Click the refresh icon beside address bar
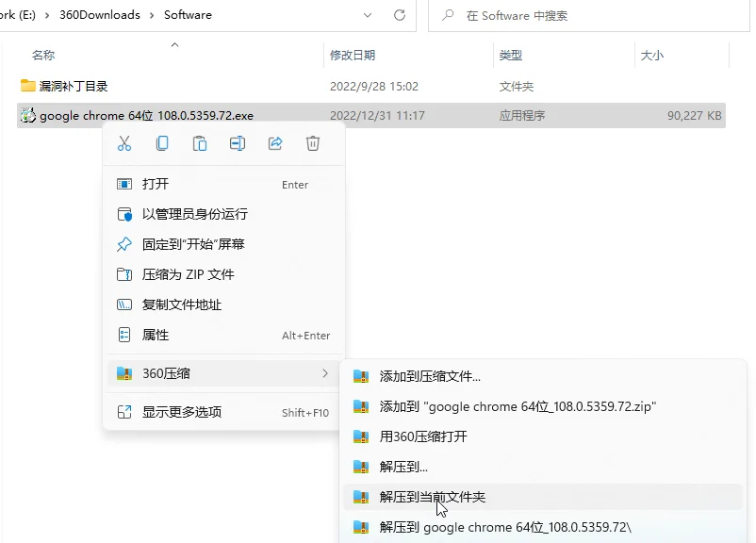Screen dimensions: 756x543 pos(400,15)
